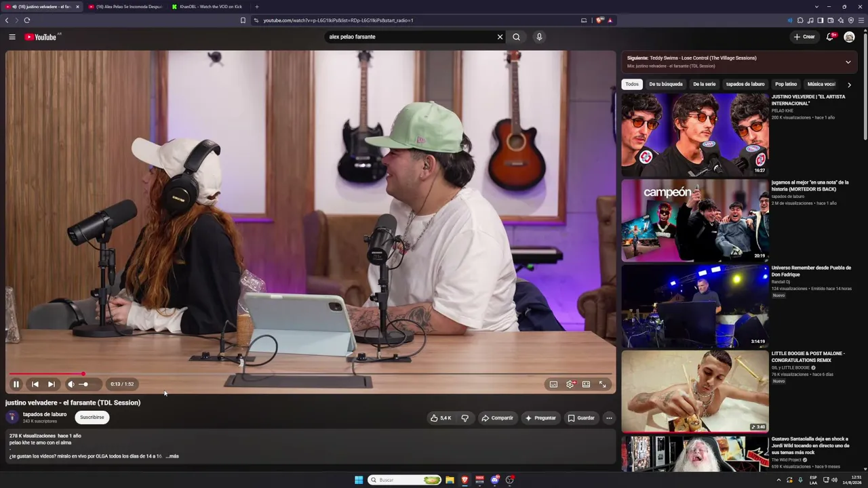868x488 pixels.
Task: Click the browser address bar URL
Action: [338, 20]
